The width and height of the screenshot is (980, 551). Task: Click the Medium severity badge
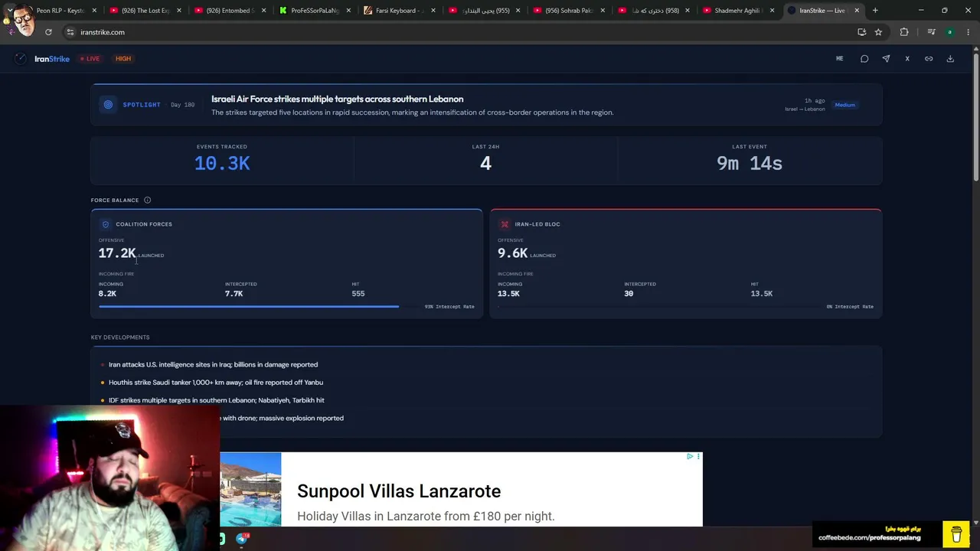(x=845, y=105)
